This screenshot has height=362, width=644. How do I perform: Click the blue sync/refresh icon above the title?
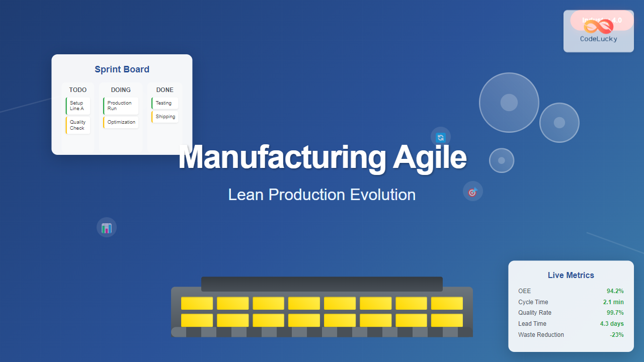point(440,137)
